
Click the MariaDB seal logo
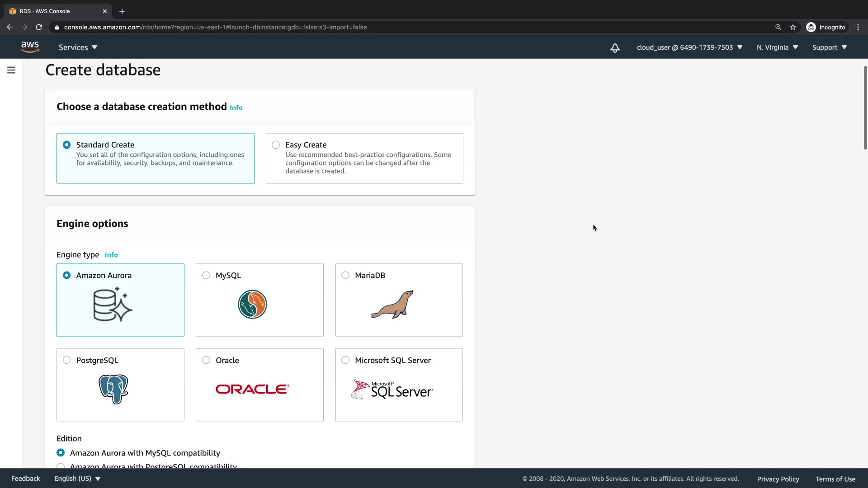coord(392,304)
